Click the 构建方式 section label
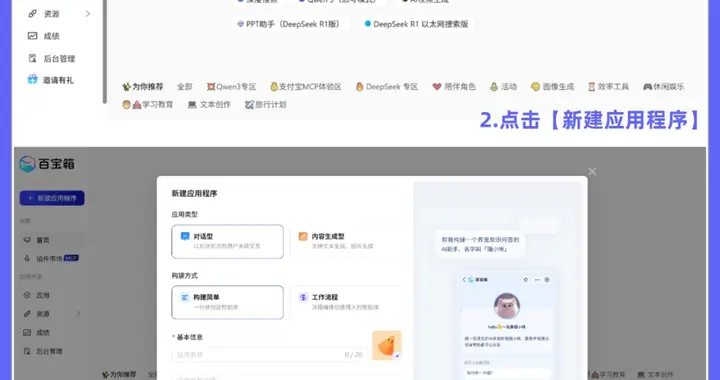720x380 pixels. click(x=185, y=275)
